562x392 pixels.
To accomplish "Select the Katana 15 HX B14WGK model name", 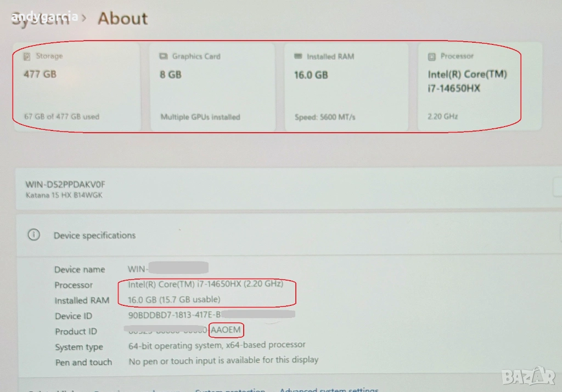I will (x=64, y=195).
